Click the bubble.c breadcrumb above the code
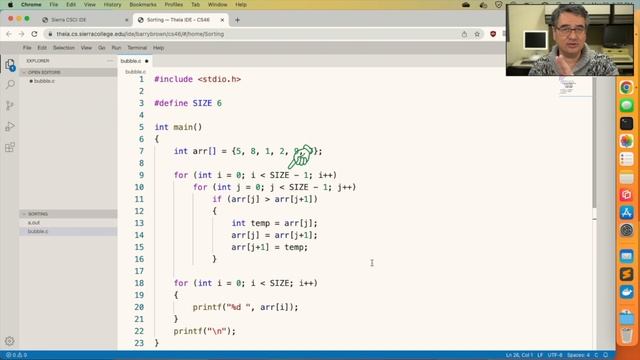This screenshot has width=640, height=360. click(x=135, y=72)
